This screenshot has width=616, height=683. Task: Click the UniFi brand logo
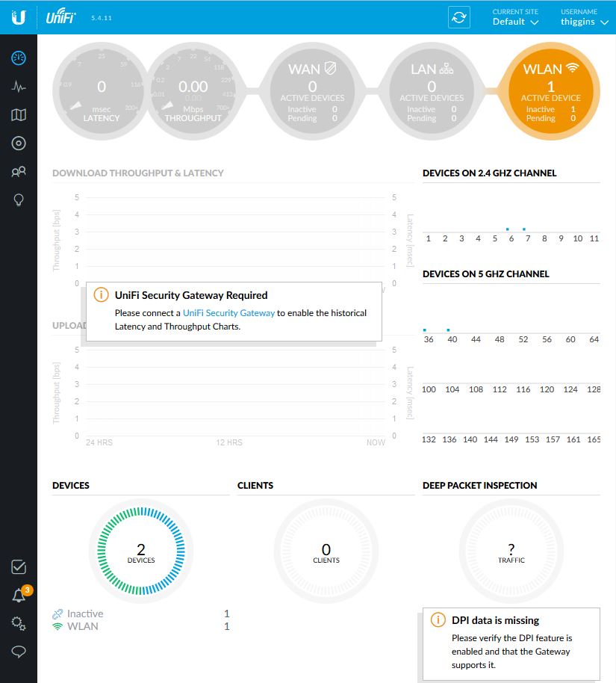pyautogui.click(x=60, y=17)
